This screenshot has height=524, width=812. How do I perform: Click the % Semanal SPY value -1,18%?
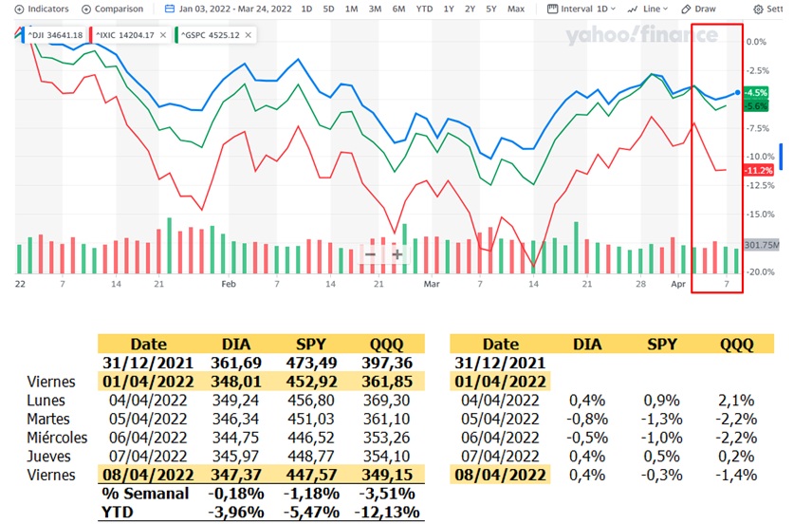coord(311,494)
